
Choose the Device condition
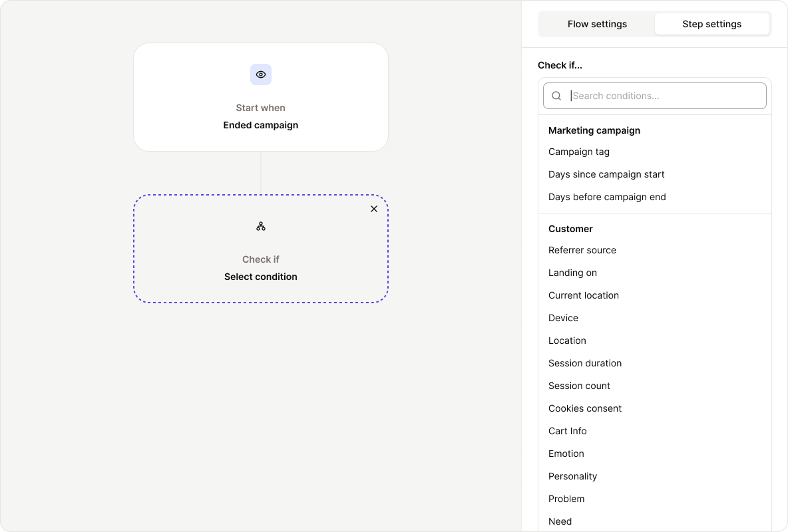pyautogui.click(x=563, y=318)
